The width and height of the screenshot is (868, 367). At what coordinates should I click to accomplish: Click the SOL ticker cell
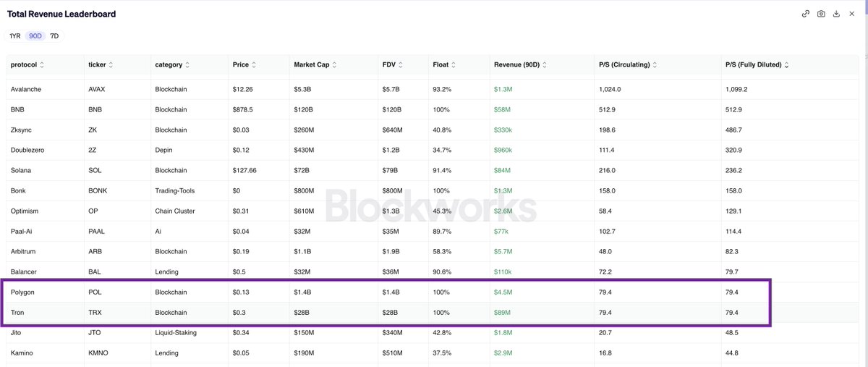click(94, 170)
